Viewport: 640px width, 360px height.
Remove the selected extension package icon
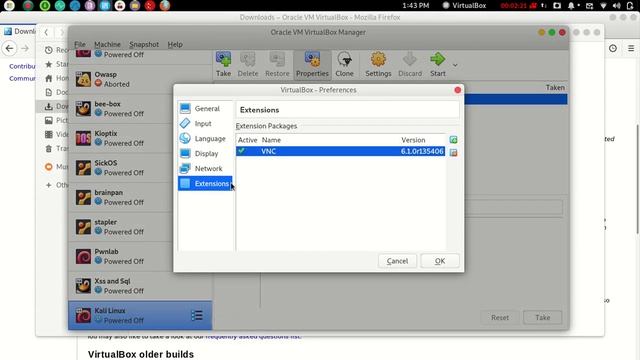pyautogui.click(x=453, y=152)
